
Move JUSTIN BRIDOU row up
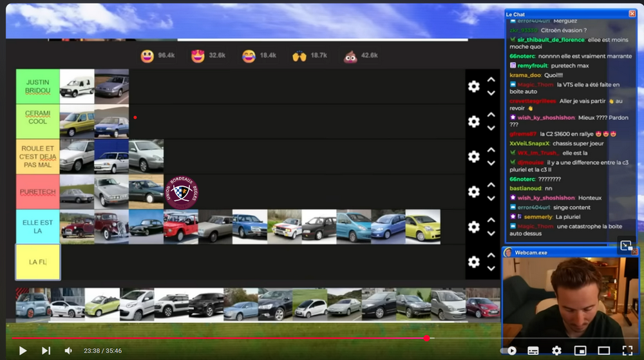pos(491,80)
